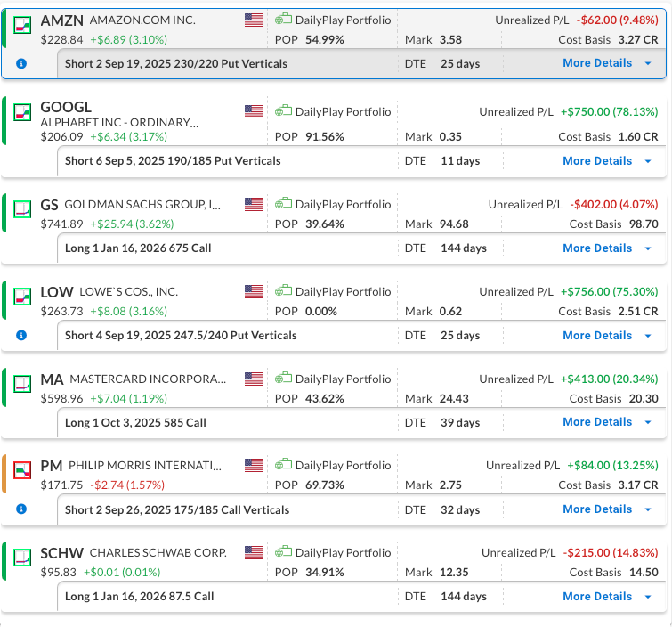Expand the SCHW More Details arrow
Screen dimensions: 672x627
click(648, 597)
